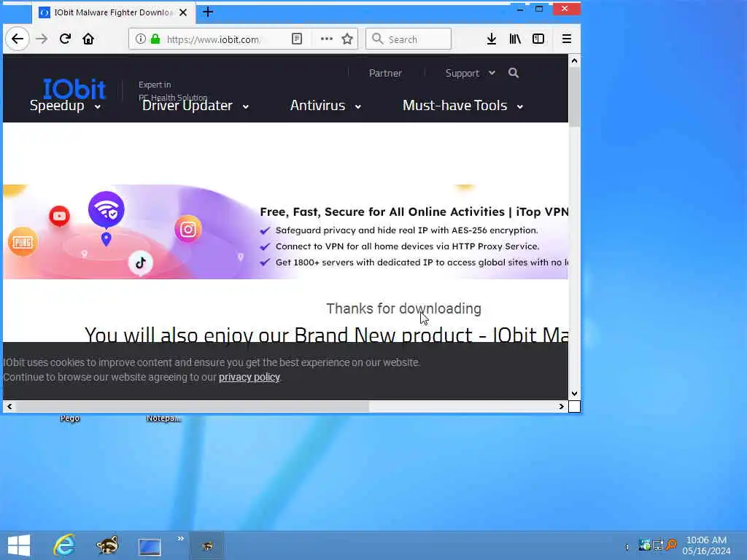
Task: Click the taskbar clock showing 10:06 AM
Action: [706, 545]
